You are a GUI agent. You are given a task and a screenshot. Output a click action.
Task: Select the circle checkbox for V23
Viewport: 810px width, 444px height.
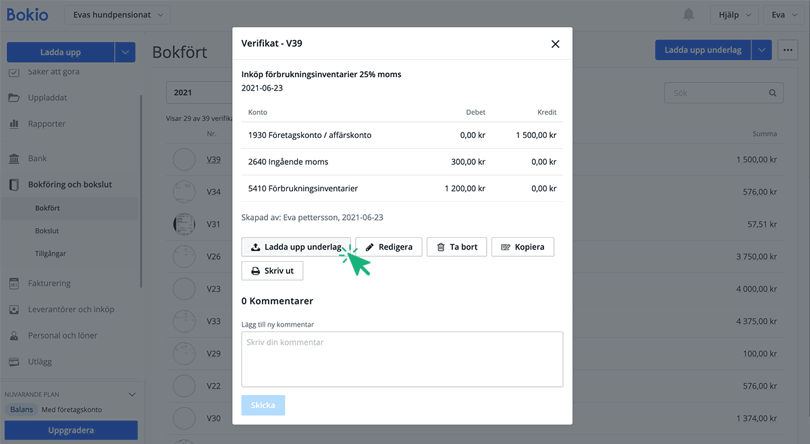pos(184,289)
